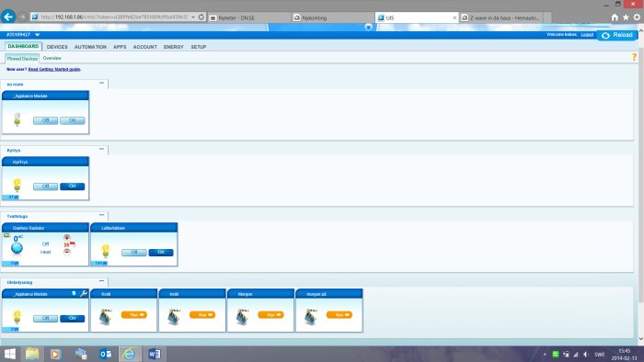Click the volume icon in the system tray
644x362 pixels.
(x=586, y=355)
